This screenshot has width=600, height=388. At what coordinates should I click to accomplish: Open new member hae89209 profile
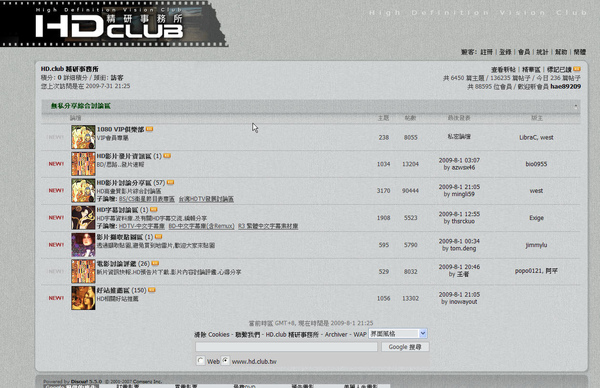click(x=566, y=87)
